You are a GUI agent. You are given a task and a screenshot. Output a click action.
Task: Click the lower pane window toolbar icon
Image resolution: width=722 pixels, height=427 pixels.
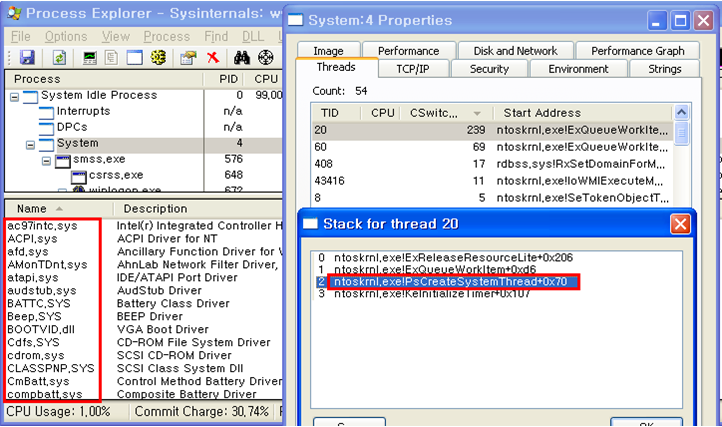pyautogui.click(x=134, y=58)
